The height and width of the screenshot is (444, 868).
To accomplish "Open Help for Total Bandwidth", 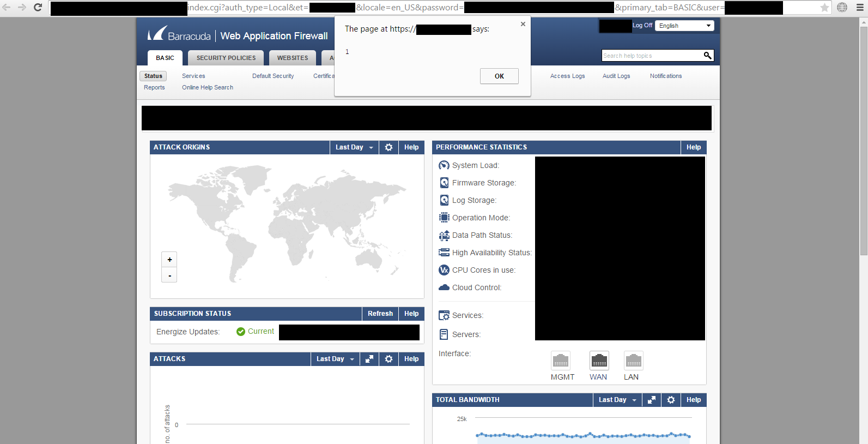I will point(694,400).
